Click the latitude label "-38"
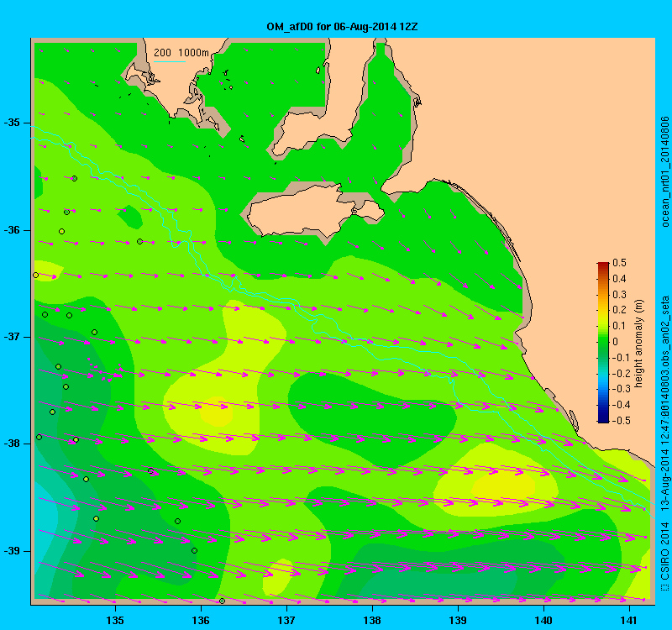The height and width of the screenshot is (630, 672). pyautogui.click(x=12, y=444)
